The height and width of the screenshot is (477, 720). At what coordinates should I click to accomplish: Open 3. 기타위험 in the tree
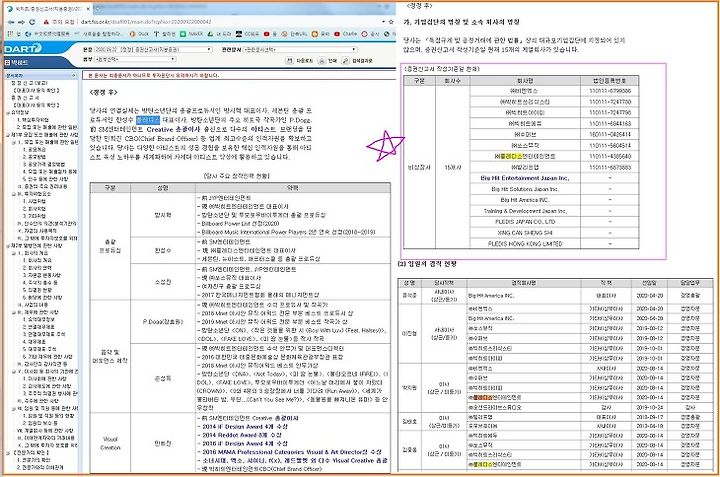pos(34,216)
